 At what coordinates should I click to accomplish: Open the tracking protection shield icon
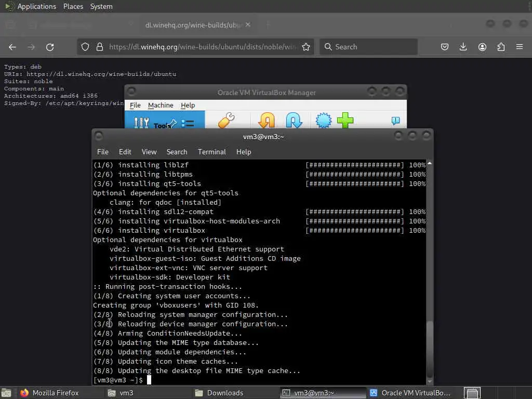pyautogui.click(x=85, y=47)
